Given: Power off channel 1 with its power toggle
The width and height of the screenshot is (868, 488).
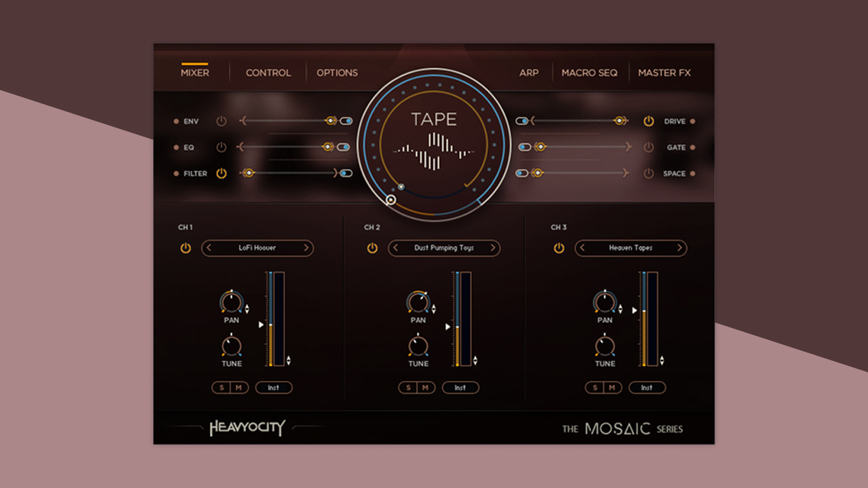Looking at the screenshot, I should [x=185, y=248].
